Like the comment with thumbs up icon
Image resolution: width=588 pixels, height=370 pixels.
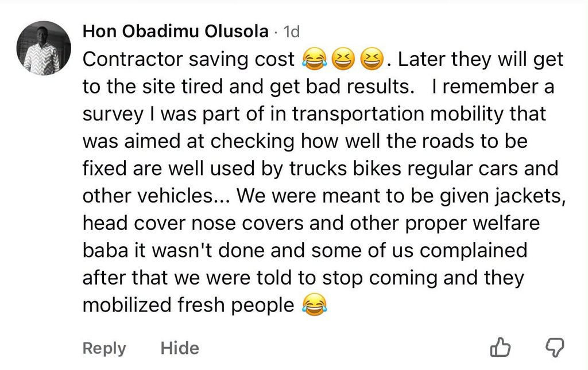click(500, 347)
